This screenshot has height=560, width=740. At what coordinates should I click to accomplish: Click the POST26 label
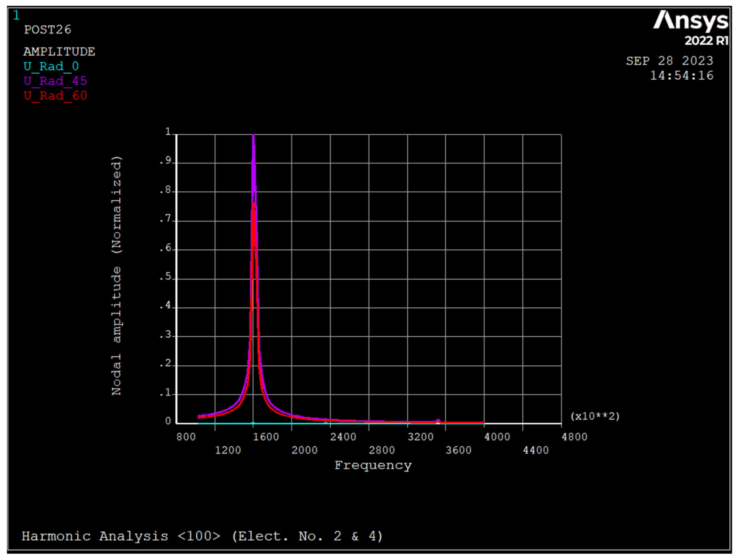point(48,30)
